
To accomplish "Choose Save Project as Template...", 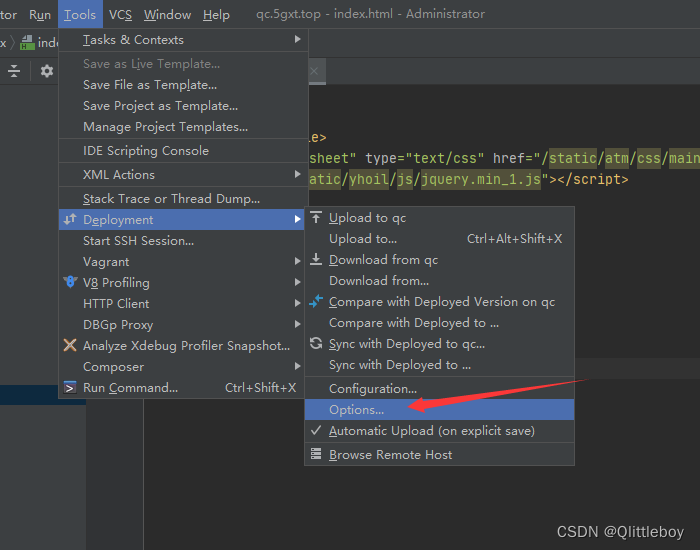I will pyautogui.click(x=183, y=106).
